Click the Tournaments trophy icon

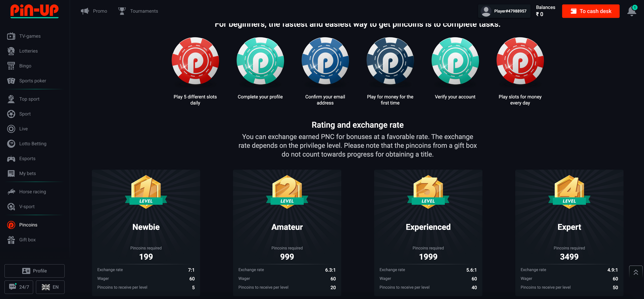pyautogui.click(x=122, y=11)
